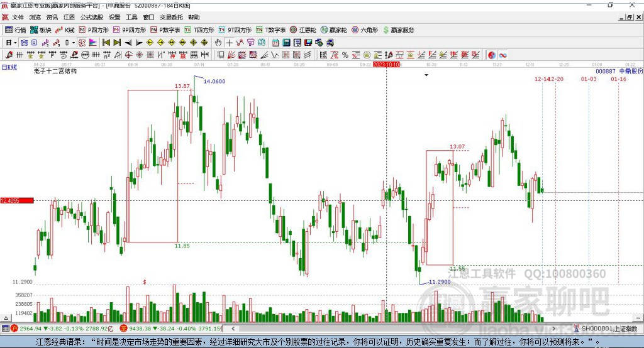Open 赢家服务 with dollar icon
Image resolution: width=644 pixels, height=348 pixels.
point(398,30)
